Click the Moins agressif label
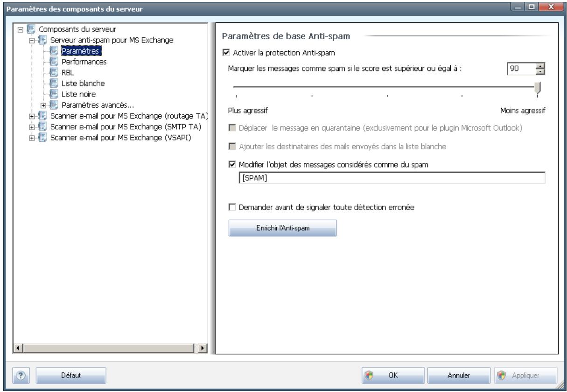 [x=522, y=111]
